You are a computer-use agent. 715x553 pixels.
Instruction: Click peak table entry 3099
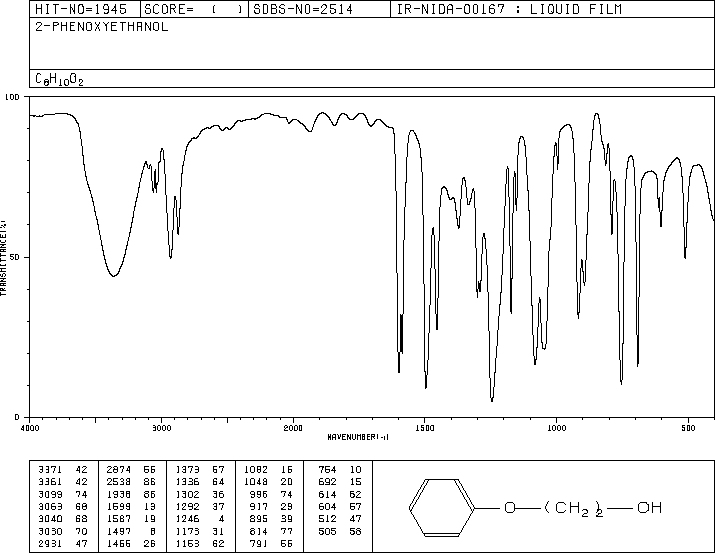tap(50, 494)
